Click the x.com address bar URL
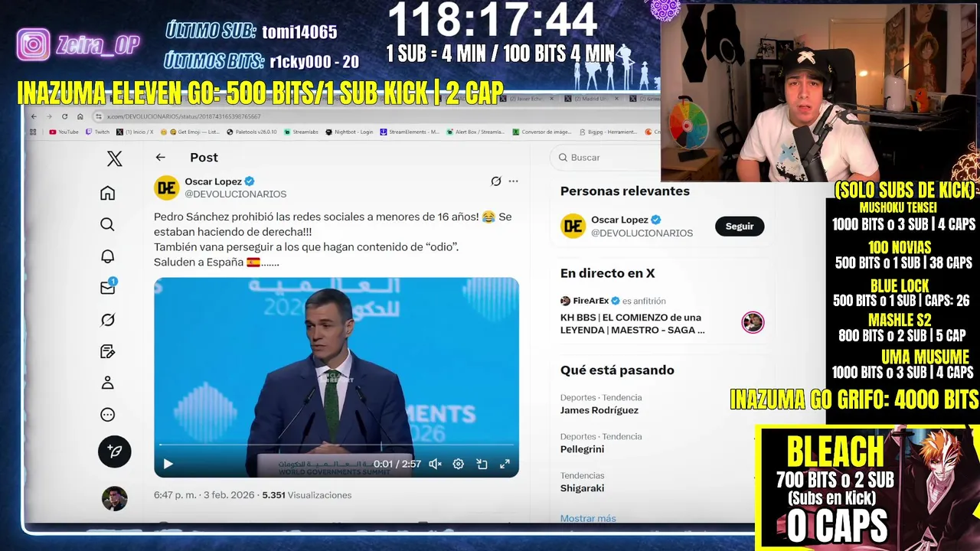Viewport: 980px width, 551px height. 184,116
